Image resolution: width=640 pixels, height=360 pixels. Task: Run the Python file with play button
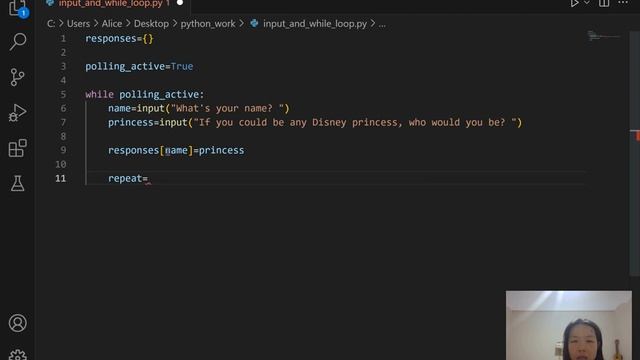pyautogui.click(x=575, y=3)
